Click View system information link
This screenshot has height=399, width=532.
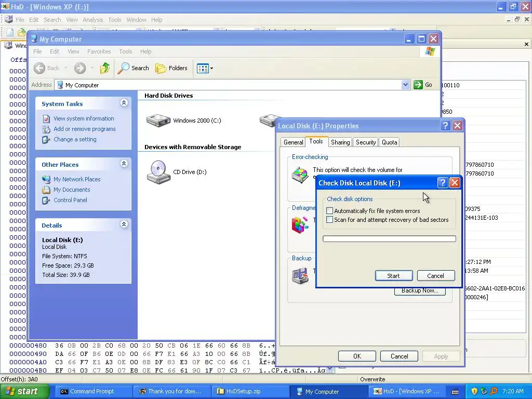pyautogui.click(x=84, y=118)
